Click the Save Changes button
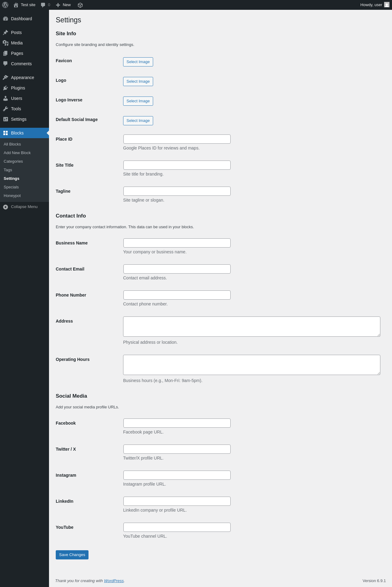The image size is (392, 587). (72, 555)
